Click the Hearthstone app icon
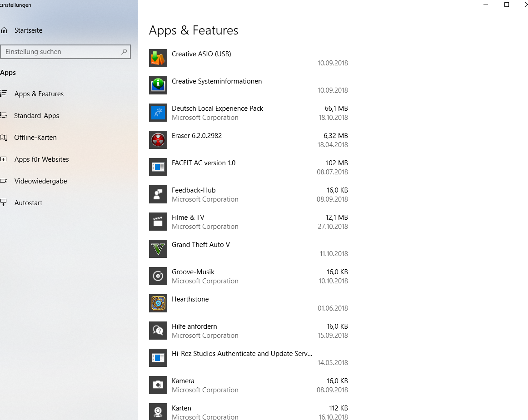 (158, 303)
